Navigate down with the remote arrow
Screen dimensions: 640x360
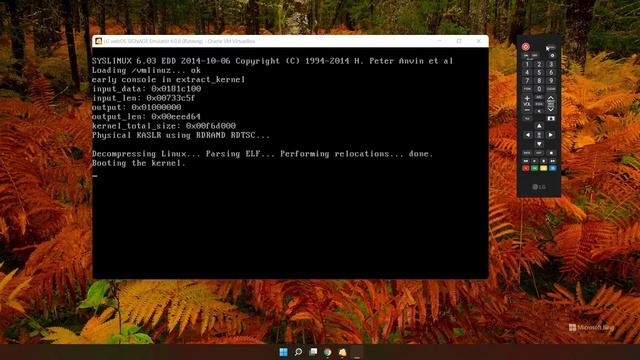click(x=539, y=144)
